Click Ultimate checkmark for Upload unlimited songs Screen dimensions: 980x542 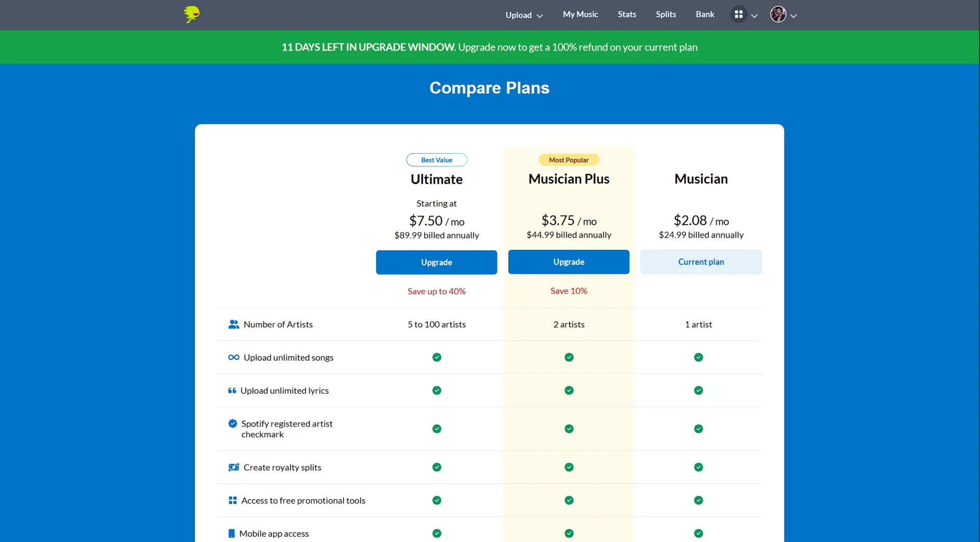[x=437, y=358]
